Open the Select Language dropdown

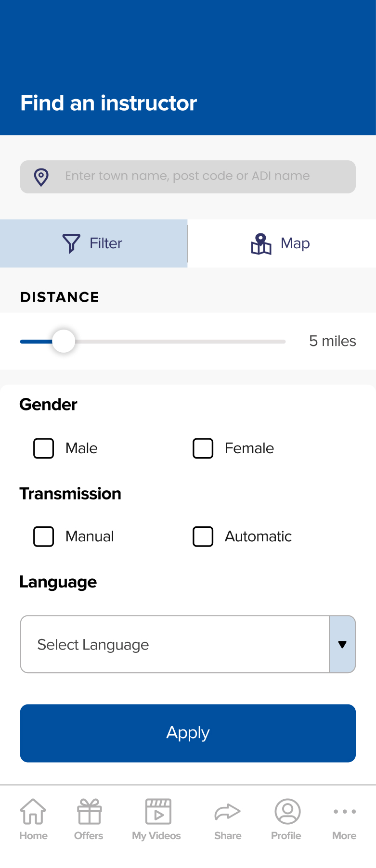(x=175, y=644)
